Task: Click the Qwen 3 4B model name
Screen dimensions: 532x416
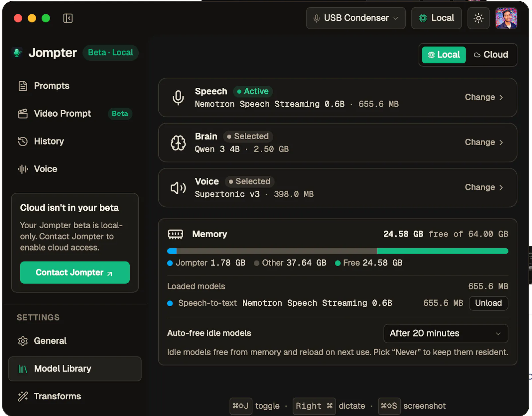Action: pos(217,149)
